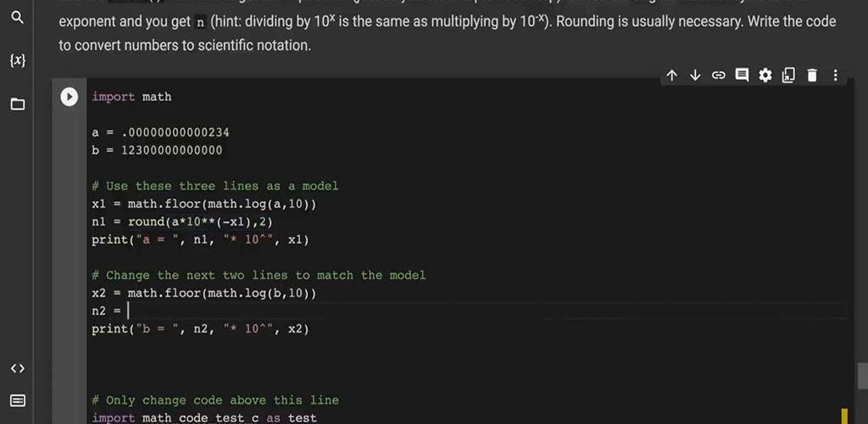Click the line 'a = .00000000000234'
Viewport: 868px width, 424px height.
(160, 133)
